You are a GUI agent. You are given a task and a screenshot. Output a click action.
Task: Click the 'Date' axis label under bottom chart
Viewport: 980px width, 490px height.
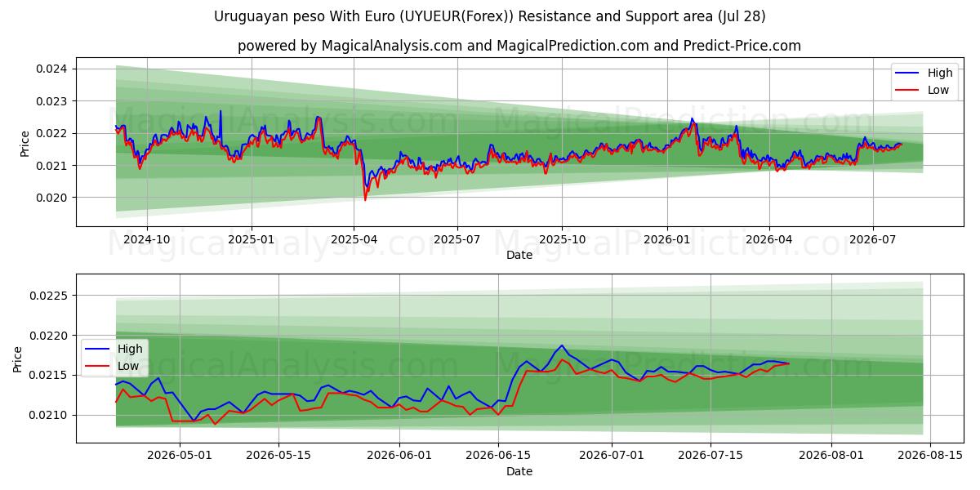pos(519,471)
